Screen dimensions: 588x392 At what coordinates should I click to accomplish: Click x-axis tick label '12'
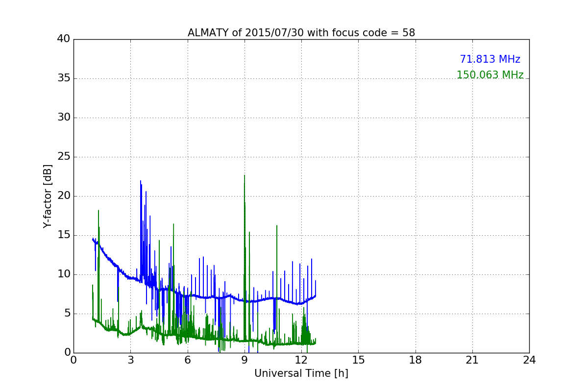(x=301, y=360)
